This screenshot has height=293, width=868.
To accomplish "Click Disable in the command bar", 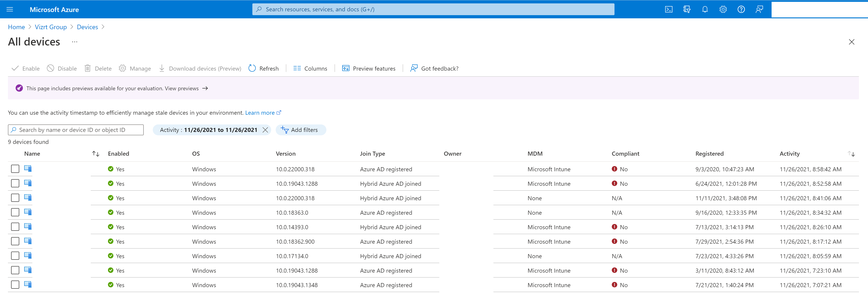I will click(x=62, y=69).
